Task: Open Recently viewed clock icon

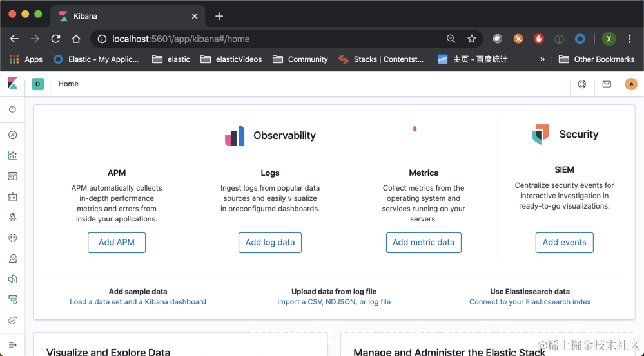Action: click(x=13, y=109)
